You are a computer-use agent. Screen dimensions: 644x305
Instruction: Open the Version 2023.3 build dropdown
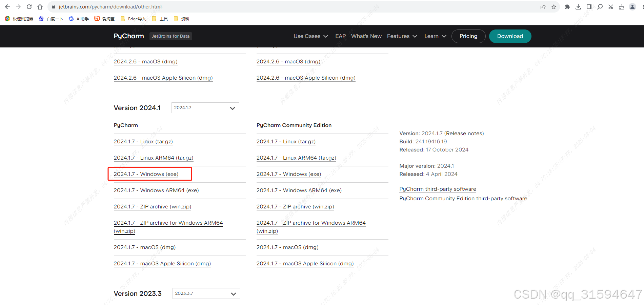pyautogui.click(x=206, y=293)
